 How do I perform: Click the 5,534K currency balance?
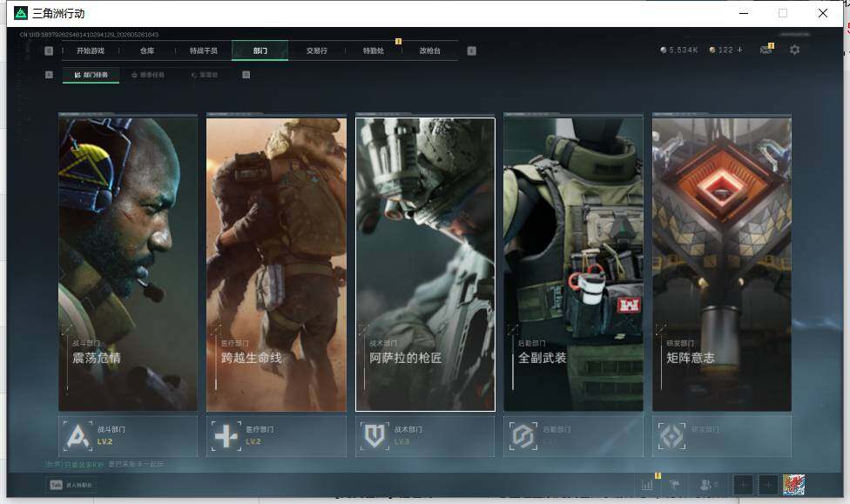[x=679, y=50]
